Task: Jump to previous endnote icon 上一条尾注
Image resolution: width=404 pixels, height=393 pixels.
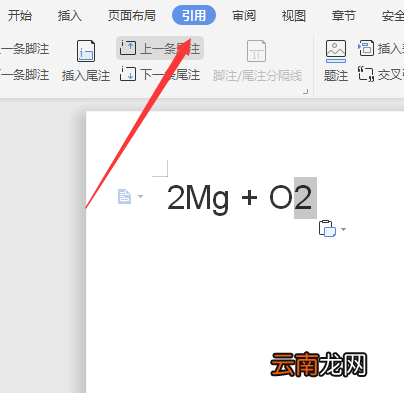Action: click(128, 48)
